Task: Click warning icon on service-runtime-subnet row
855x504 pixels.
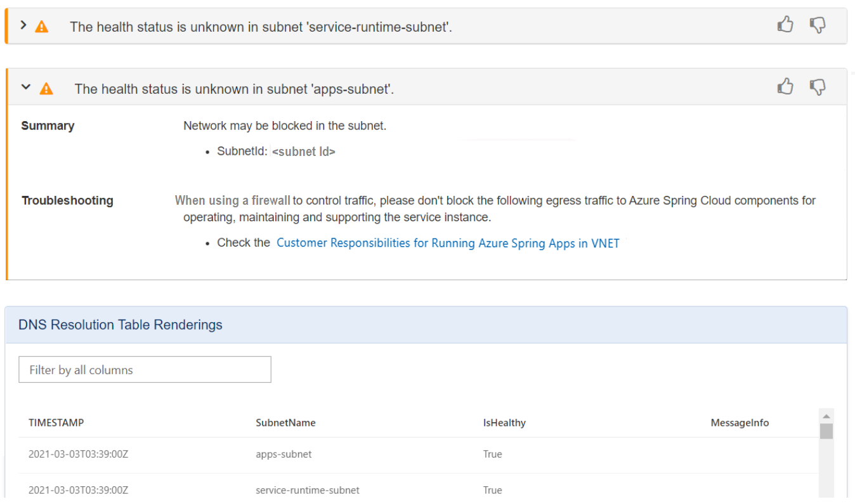Action: (42, 27)
